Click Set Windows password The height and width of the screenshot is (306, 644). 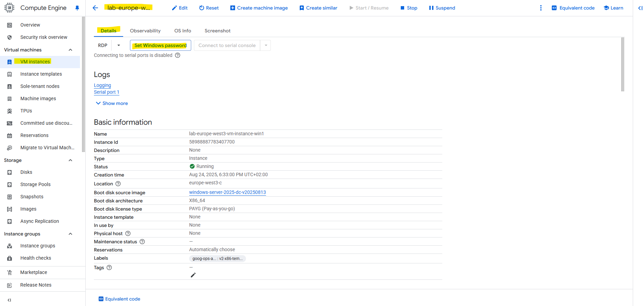(161, 45)
